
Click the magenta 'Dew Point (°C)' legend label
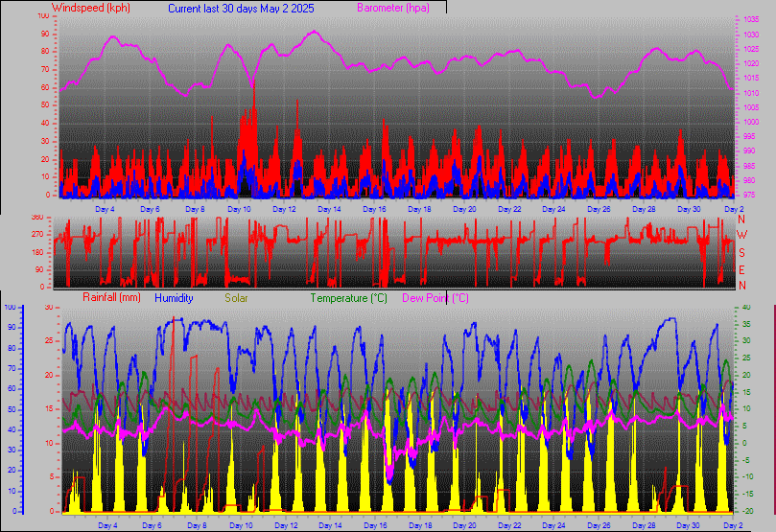[435, 298]
